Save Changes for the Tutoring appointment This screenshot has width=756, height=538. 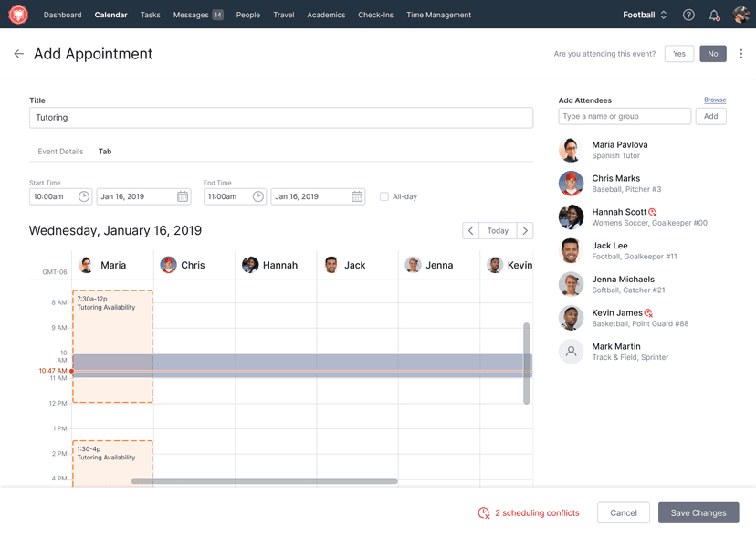(698, 512)
